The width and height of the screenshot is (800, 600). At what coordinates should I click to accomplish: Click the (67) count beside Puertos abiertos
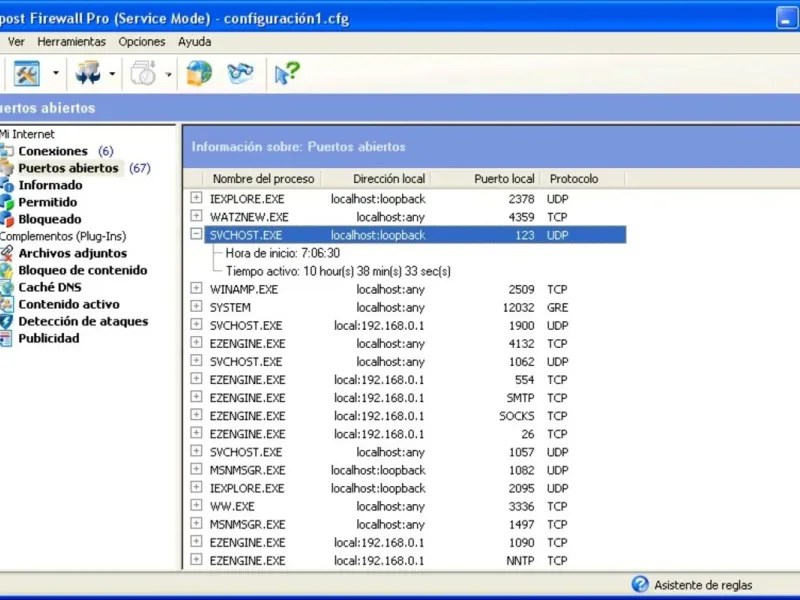pyautogui.click(x=140, y=168)
